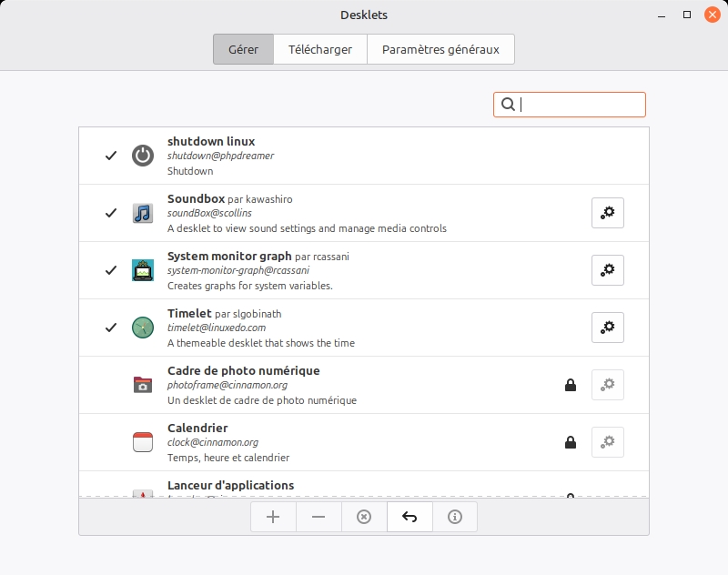Click the uninstall desklet X button
The image size is (728, 575).
(364, 517)
